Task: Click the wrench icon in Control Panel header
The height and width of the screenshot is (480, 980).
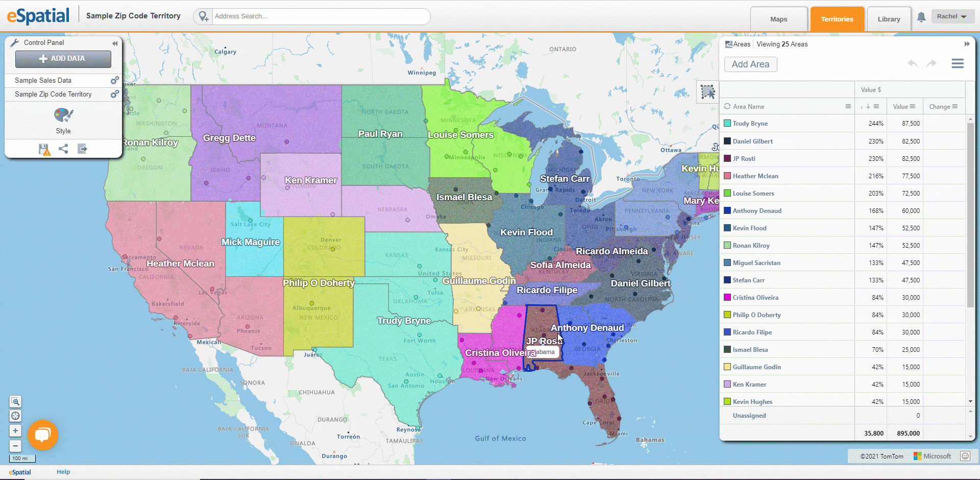Action: click(x=14, y=43)
